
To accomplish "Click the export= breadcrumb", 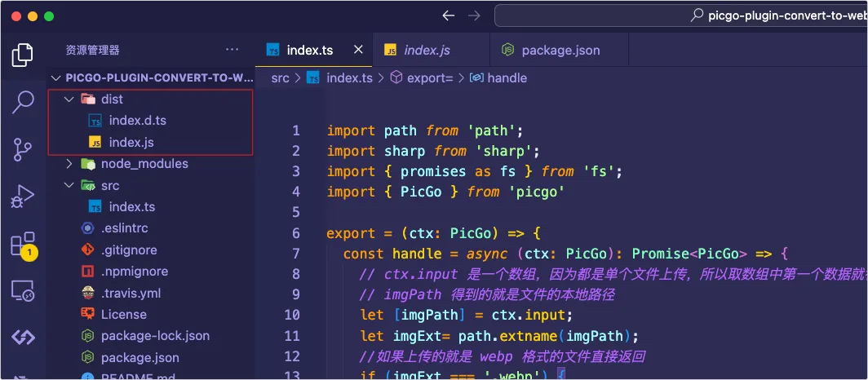I will click(422, 78).
